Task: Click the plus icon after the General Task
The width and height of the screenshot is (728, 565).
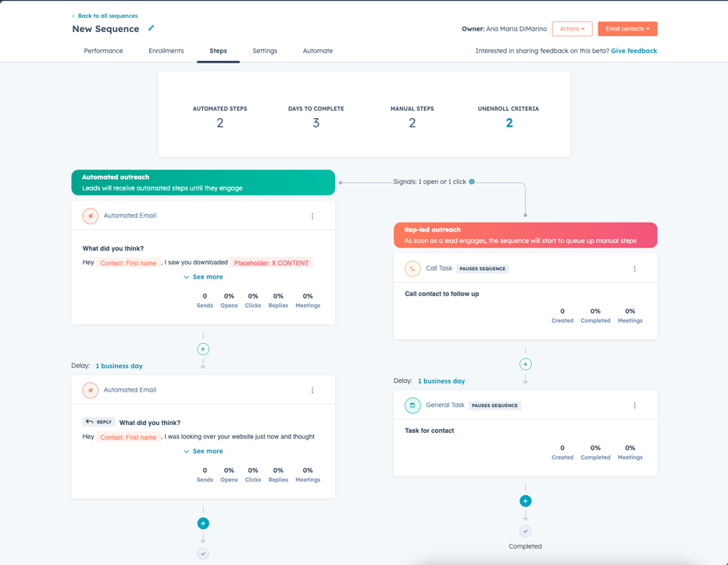Action: (525, 500)
